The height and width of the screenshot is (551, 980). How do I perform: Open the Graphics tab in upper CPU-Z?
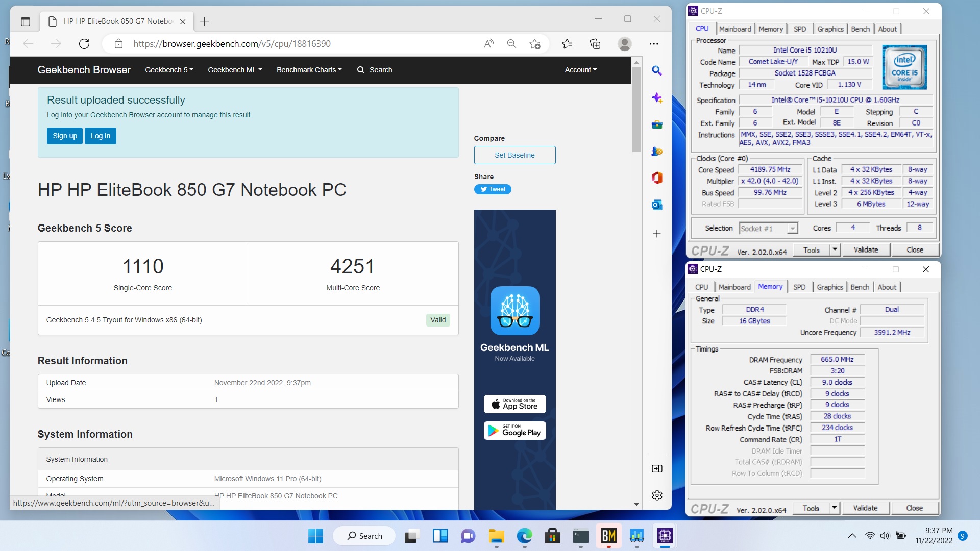pyautogui.click(x=830, y=29)
